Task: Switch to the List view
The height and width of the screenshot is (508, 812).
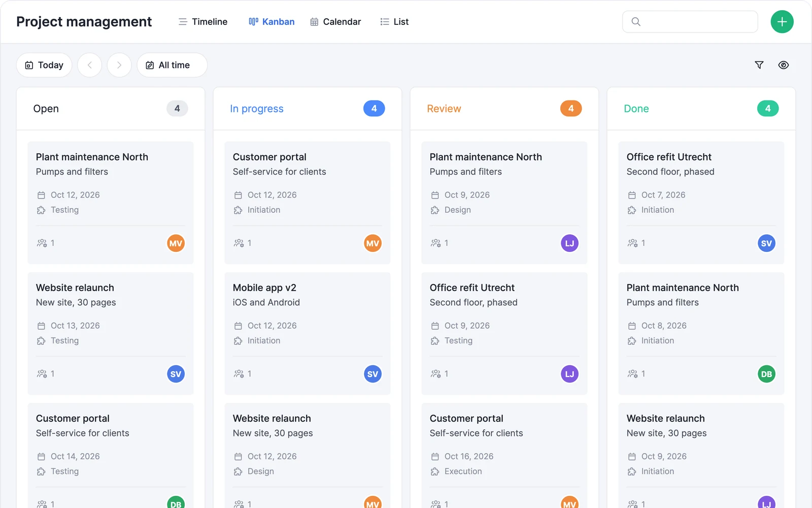Action: pyautogui.click(x=394, y=22)
